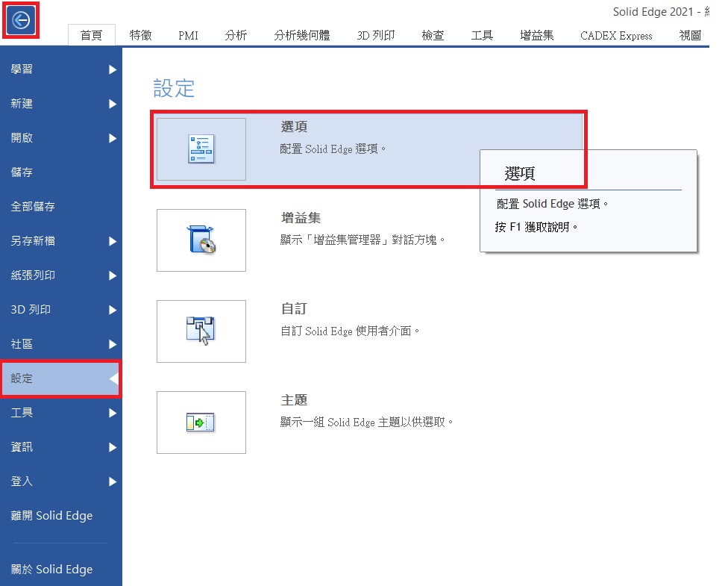
Task: Expand the 社區 submenu arrow
Action: 113,345
